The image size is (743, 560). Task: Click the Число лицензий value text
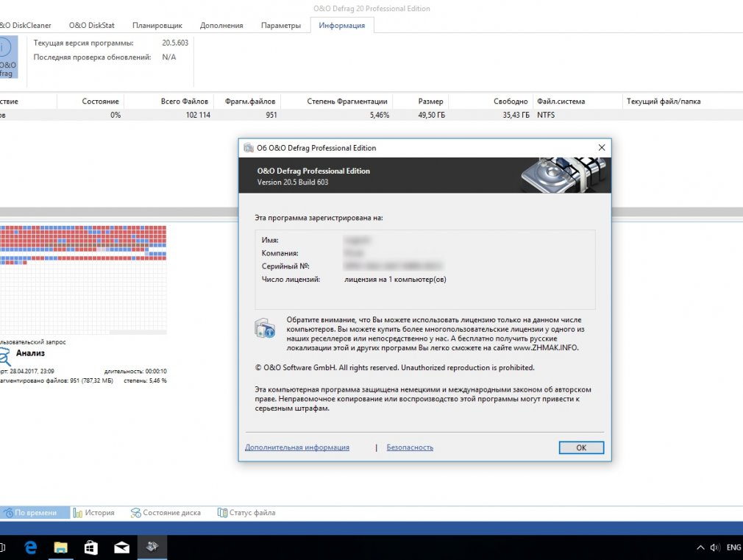[395, 280]
